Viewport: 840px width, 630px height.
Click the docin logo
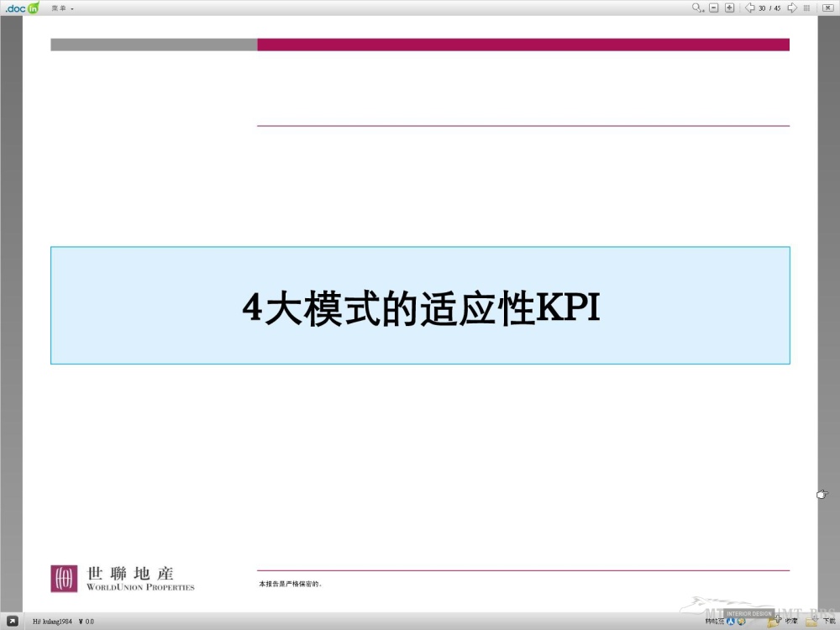[x=22, y=8]
